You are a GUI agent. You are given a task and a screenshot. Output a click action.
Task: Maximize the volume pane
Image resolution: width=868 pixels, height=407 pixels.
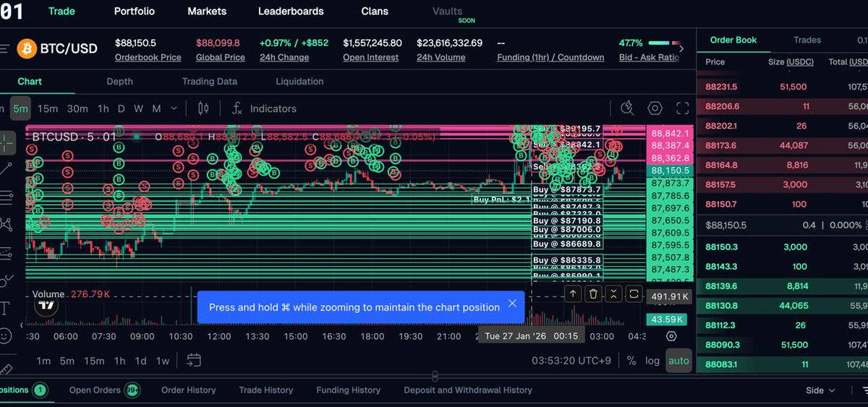click(634, 294)
